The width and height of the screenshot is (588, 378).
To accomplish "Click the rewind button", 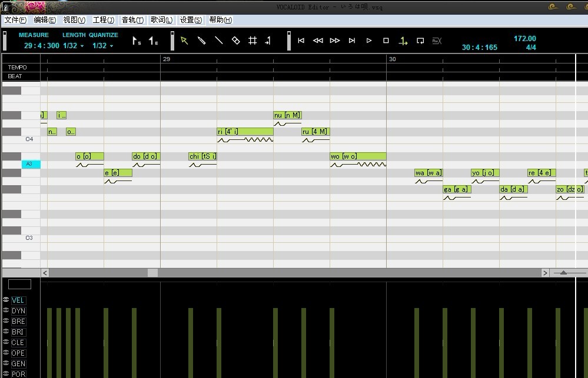I will [318, 41].
